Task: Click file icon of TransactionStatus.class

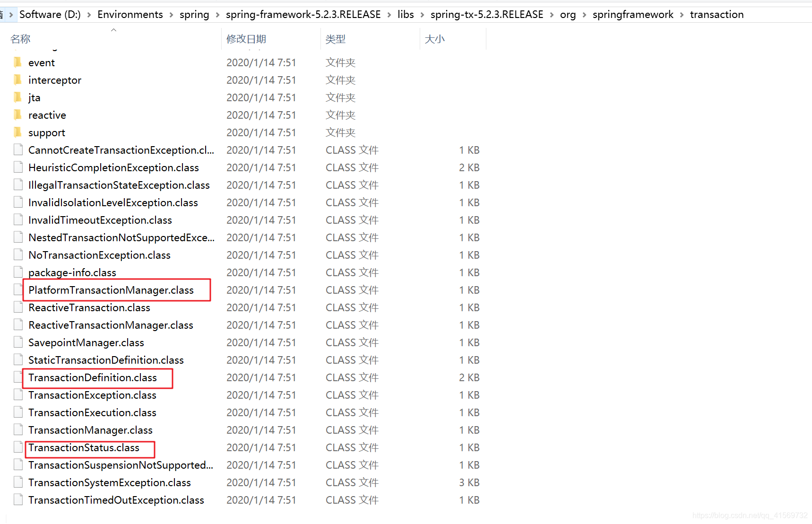Action: point(18,447)
